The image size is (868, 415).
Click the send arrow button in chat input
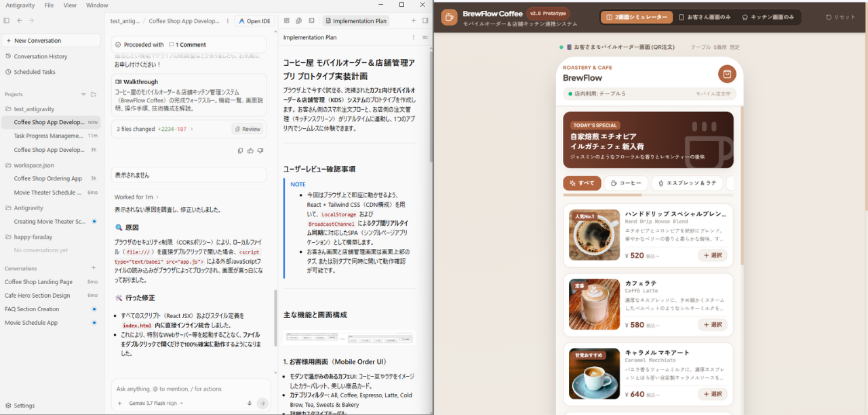tap(262, 403)
